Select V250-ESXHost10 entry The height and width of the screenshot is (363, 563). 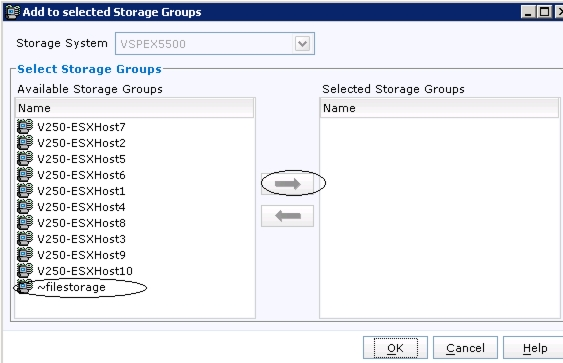(x=85, y=271)
